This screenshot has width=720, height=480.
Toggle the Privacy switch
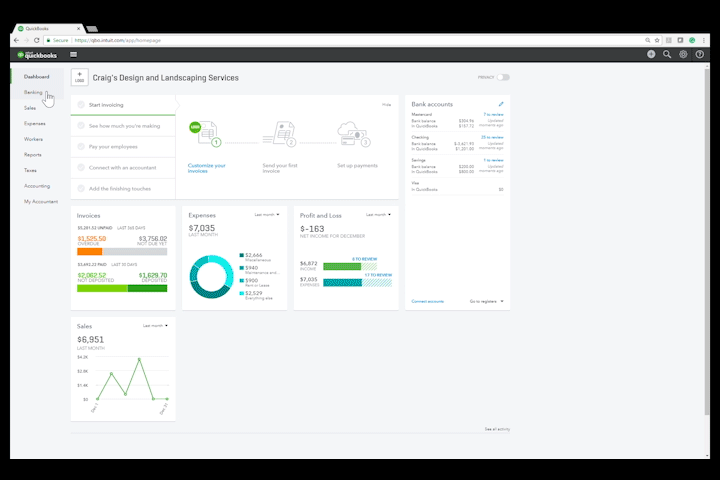[x=503, y=77]
